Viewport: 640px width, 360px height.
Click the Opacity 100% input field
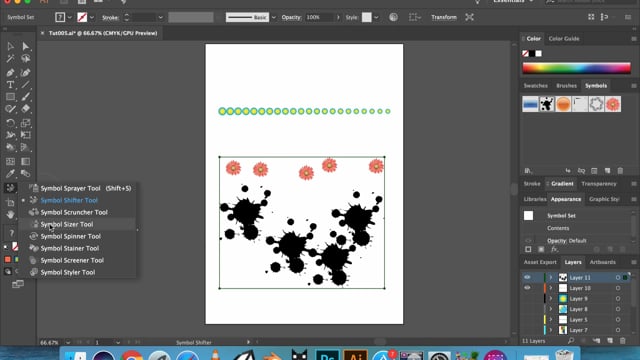pos(320,18)
